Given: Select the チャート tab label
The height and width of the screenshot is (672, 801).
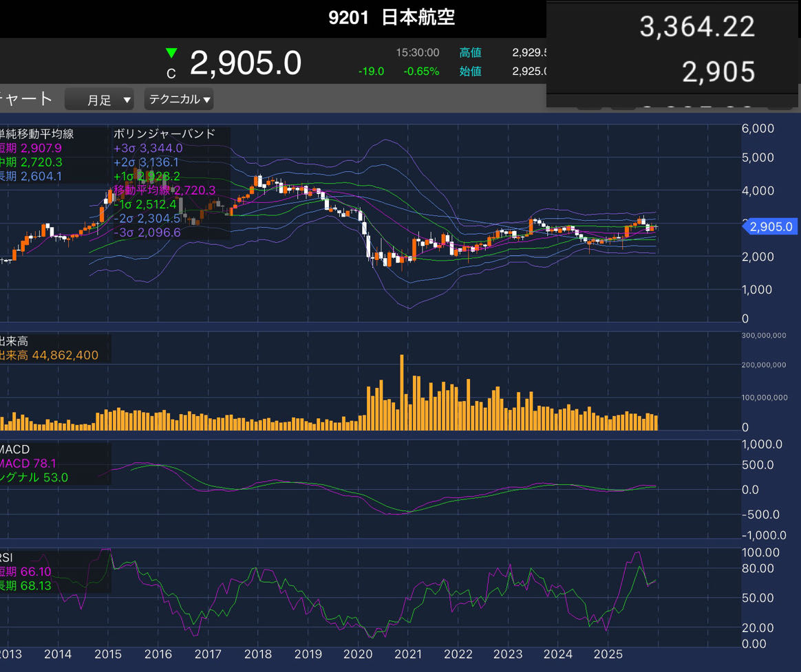Looking at the screenshot, I should click(26, 99).
